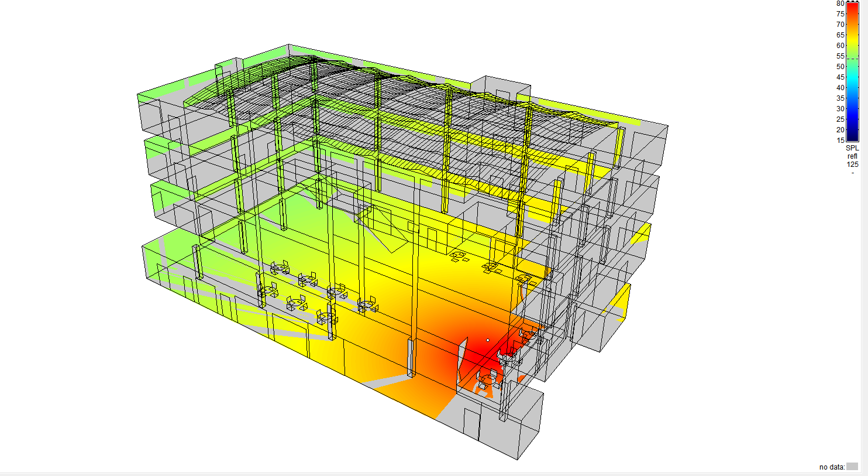Click the dark blue bottom of color scale
This screenshot has height=476, width=868.
pos(852,136)
